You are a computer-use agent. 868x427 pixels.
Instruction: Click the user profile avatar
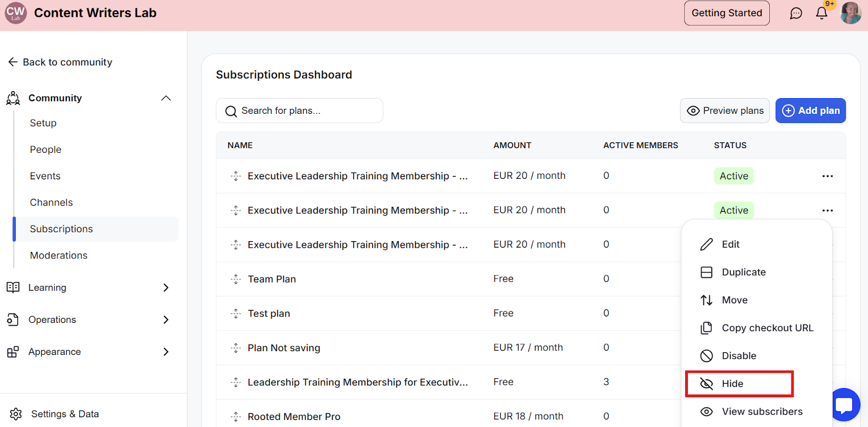point(850,13)
